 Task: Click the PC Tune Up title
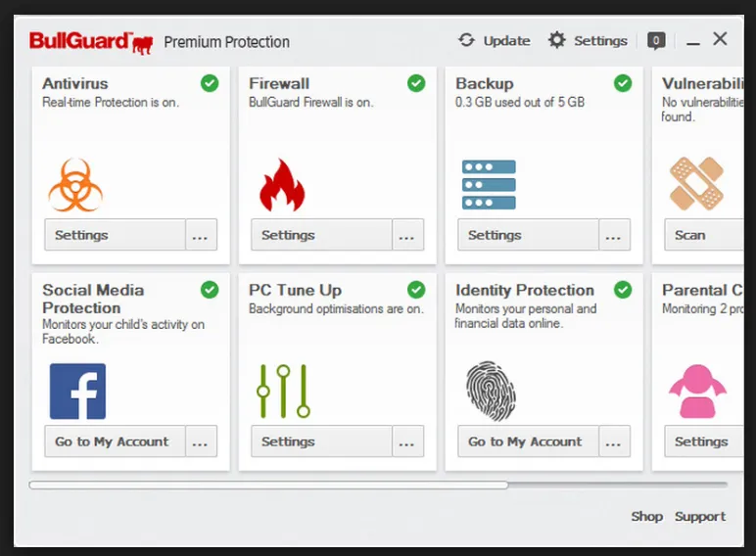coord(295,290)
